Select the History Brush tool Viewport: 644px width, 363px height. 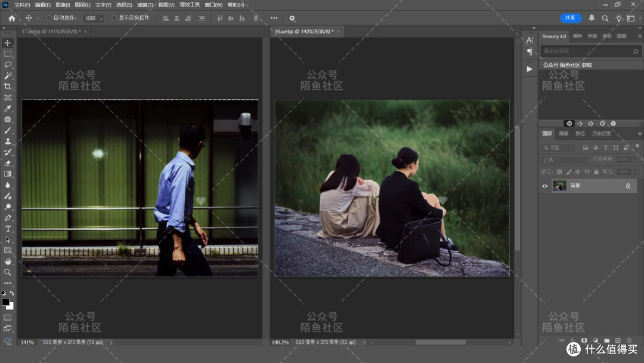coord(8,152)
